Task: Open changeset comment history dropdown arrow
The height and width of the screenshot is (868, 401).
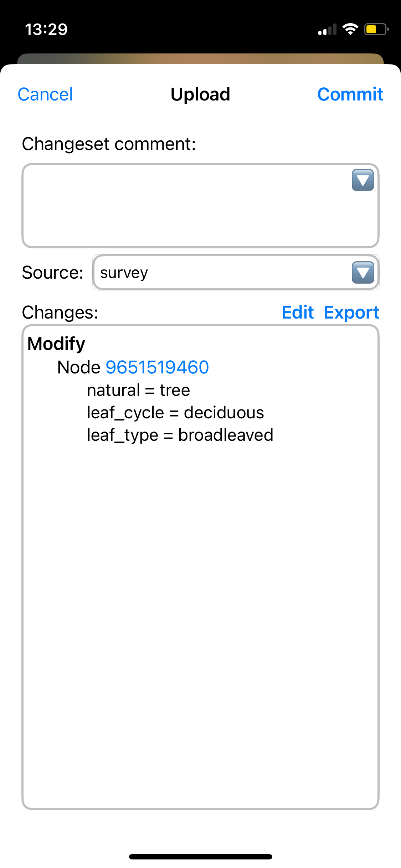Action: (x=363, y=180)
